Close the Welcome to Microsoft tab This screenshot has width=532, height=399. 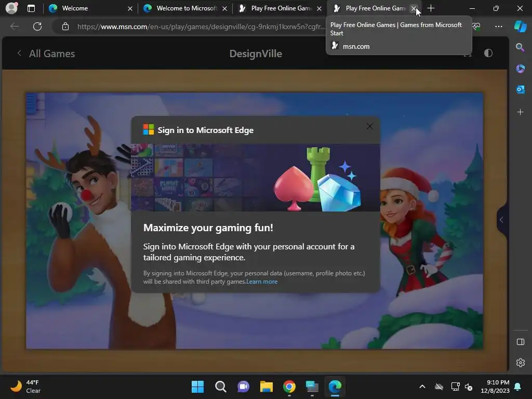(x=224, y=8)
